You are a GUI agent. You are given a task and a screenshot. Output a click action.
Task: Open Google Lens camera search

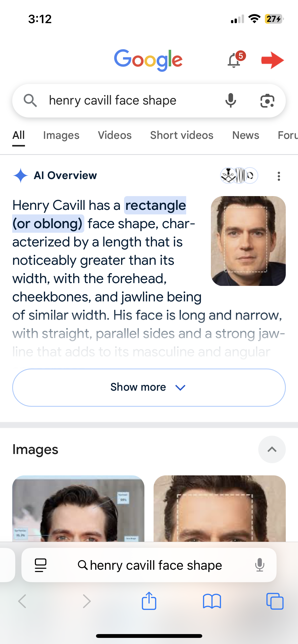tap(267, 101)
